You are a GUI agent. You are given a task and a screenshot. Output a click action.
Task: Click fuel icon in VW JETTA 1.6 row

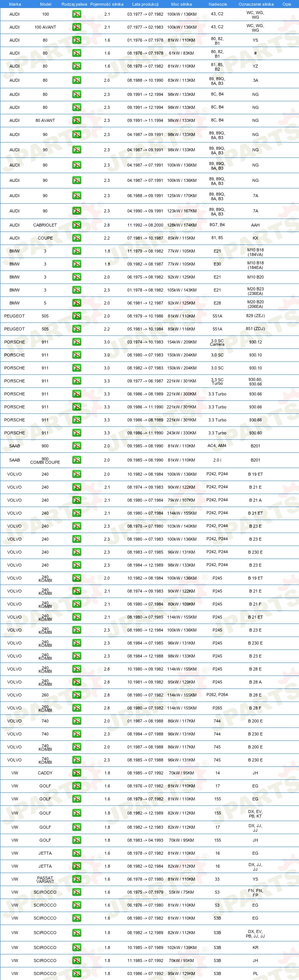(x=76, y=853)
